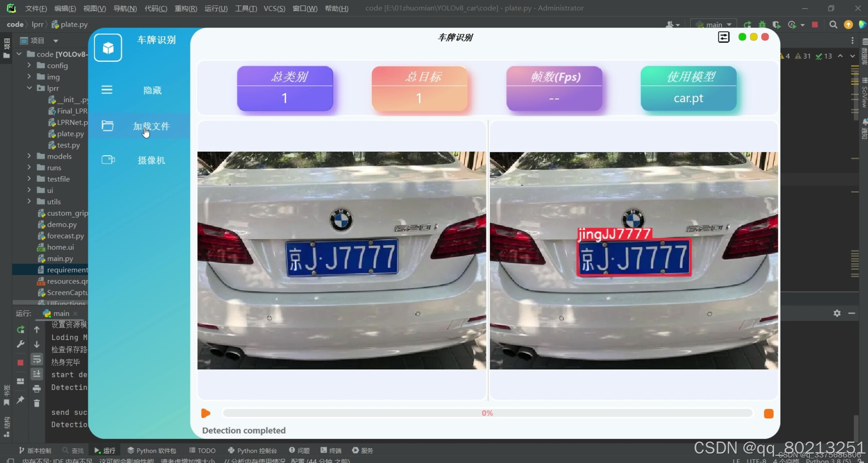Viewport: 868px width, 463px height.
Task: Toggle scroll-to-end in console output
Action: [37, 374]
